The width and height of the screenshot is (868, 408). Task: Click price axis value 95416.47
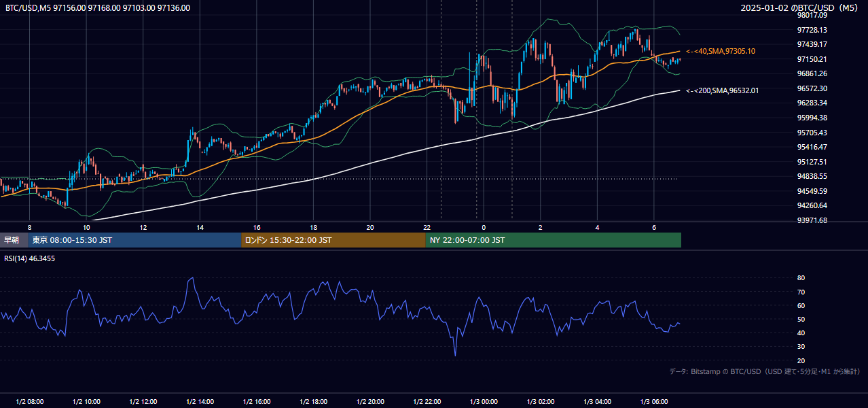point(812,147)
